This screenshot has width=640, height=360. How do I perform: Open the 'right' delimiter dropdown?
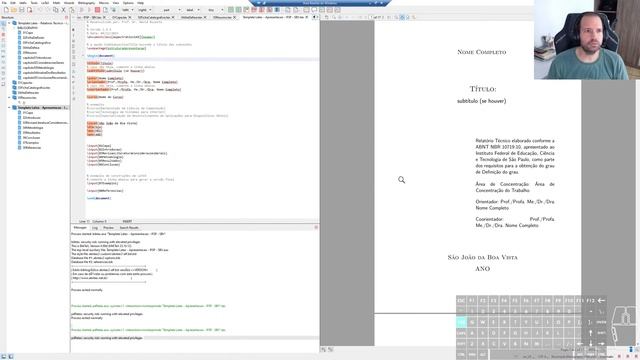(x=150, y=10)
